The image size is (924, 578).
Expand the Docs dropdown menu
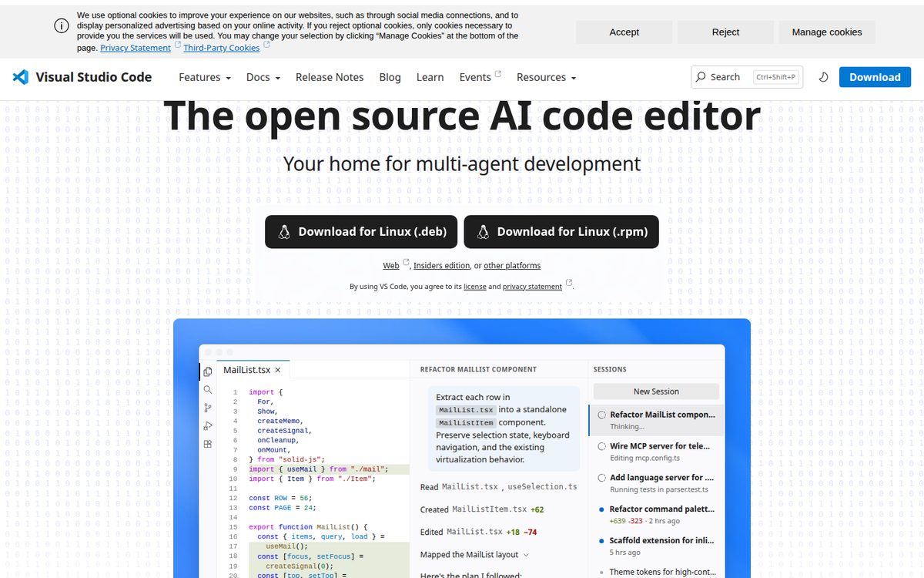pos(263,77)
